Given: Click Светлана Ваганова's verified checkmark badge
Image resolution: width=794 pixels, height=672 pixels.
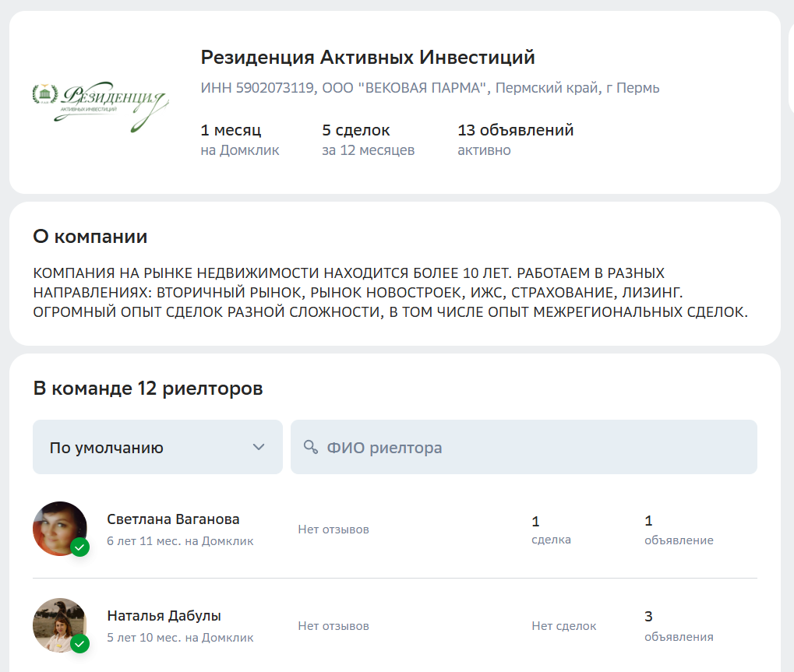Looking at the screenshot, I should click(79, 547).
